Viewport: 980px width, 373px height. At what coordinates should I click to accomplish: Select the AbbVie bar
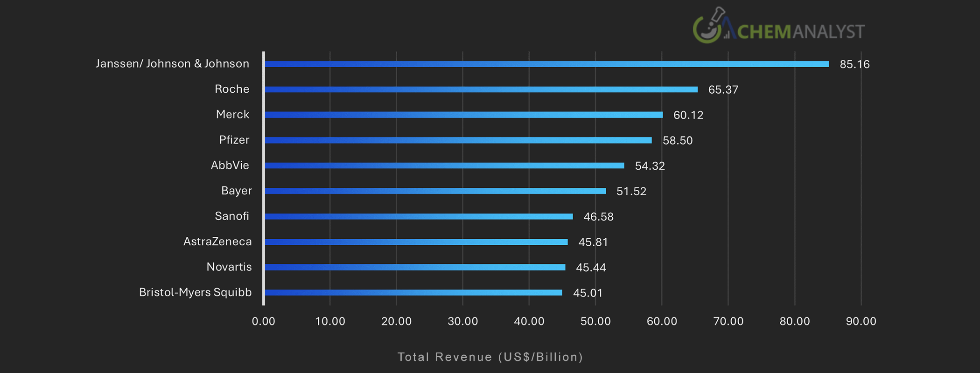tap(444, 166)
